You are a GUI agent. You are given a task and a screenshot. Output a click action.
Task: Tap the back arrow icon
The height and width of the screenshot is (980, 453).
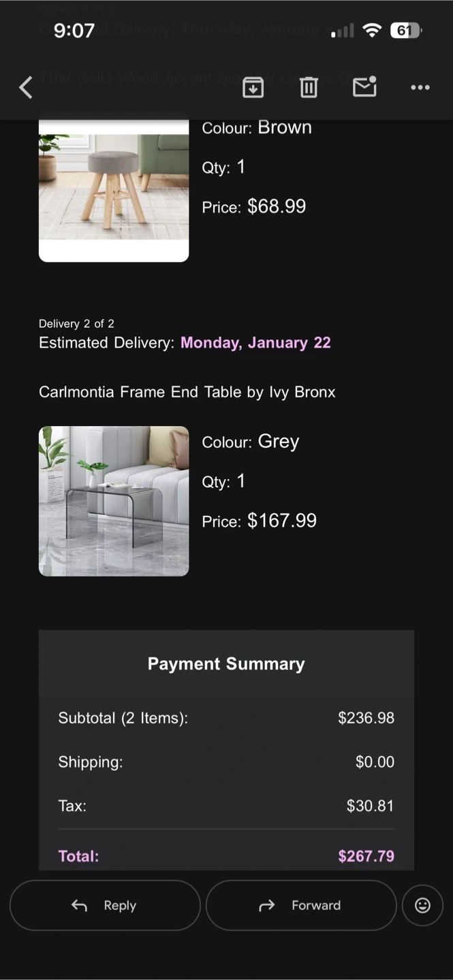click(26, 87)
